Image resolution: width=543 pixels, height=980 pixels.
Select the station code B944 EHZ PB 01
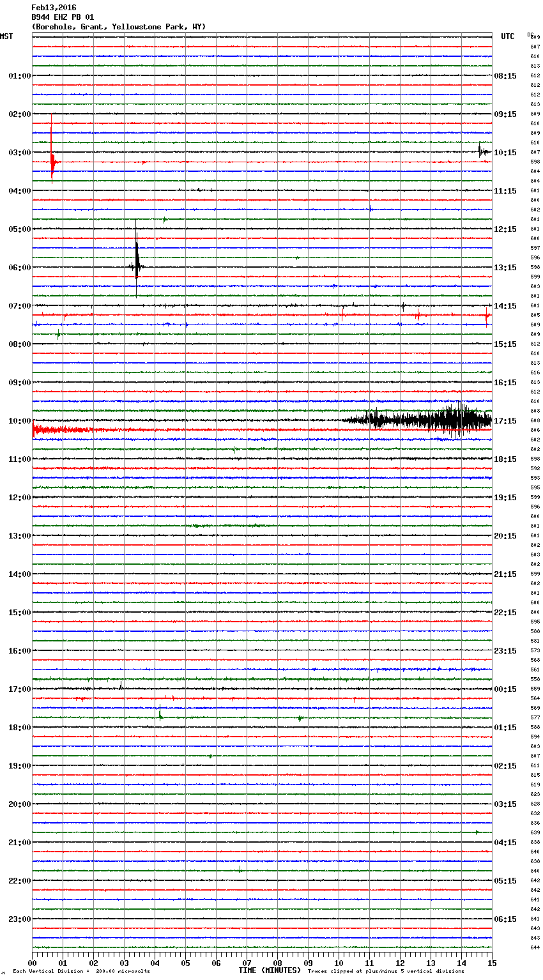click(x=63, y=17)
